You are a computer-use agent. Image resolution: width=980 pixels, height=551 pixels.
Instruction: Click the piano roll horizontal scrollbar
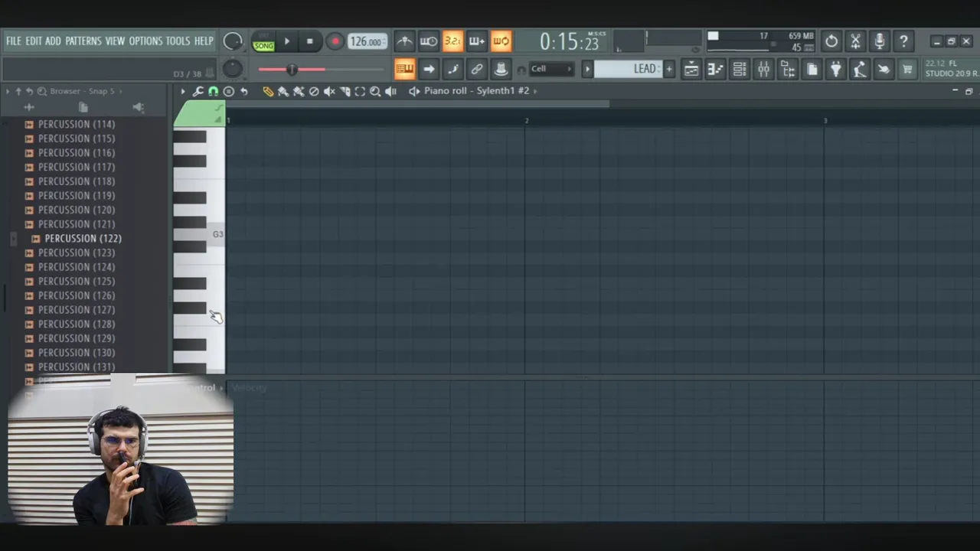(x=418, y=104)
